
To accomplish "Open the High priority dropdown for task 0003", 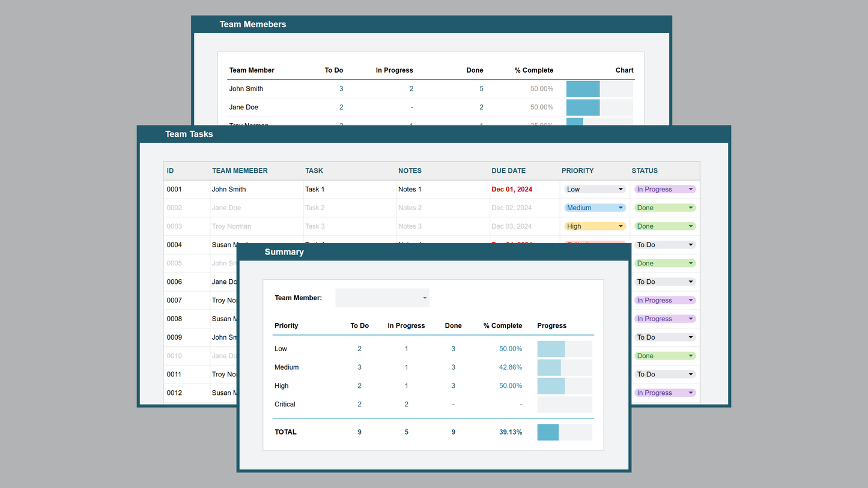I will tap(594, 226).
